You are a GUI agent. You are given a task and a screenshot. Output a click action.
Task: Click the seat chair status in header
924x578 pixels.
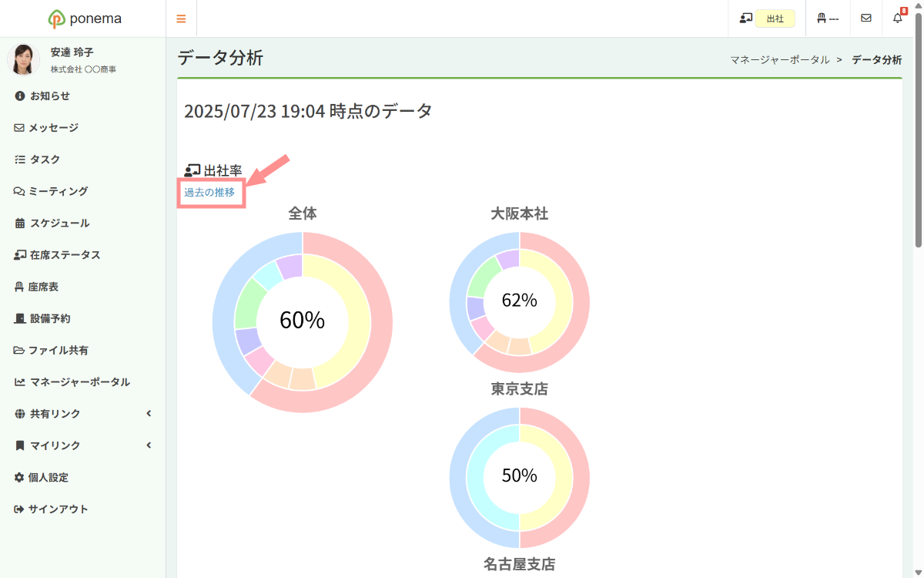coord(828,18)
